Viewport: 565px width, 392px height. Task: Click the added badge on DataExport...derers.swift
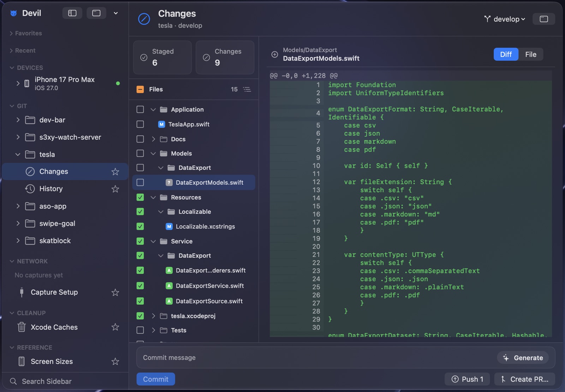click(x=169, y=270)
